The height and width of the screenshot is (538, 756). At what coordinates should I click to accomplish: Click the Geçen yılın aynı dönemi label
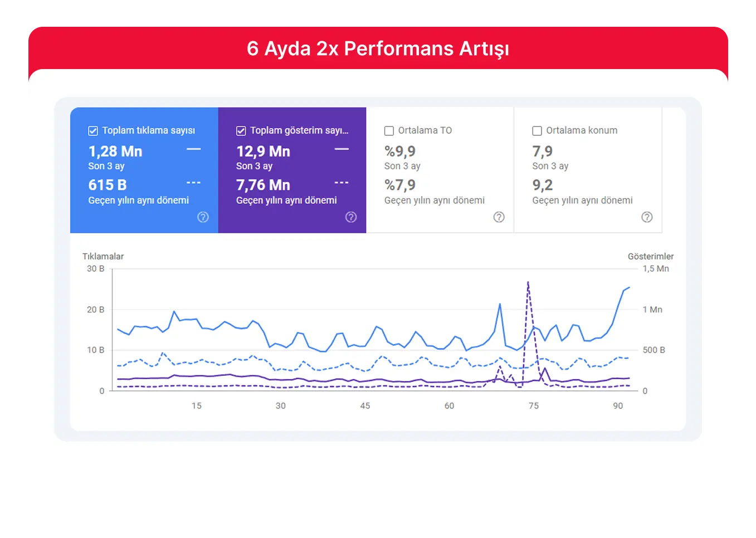(138, 200)
